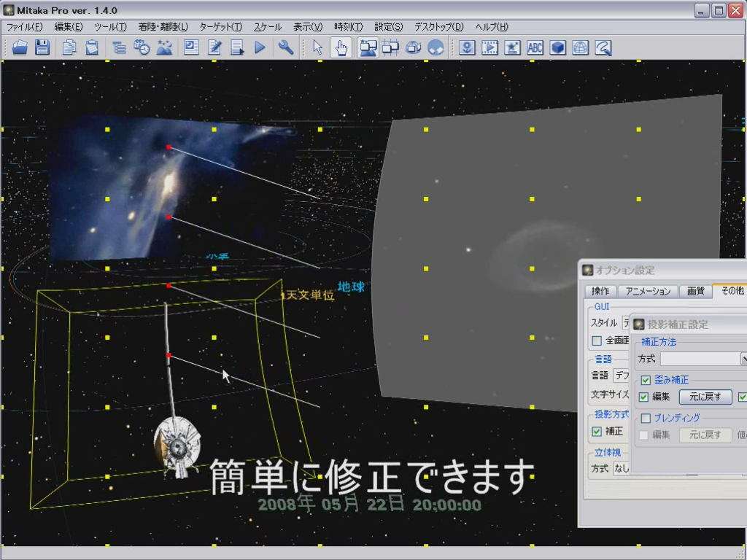This screenshot has width=747, height=560.
Task: Open the 言語 language combo box
Action: click(622, 376)
